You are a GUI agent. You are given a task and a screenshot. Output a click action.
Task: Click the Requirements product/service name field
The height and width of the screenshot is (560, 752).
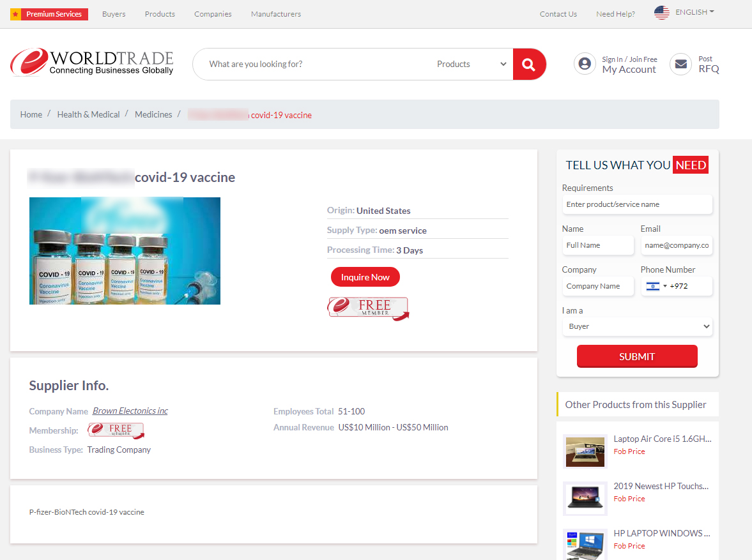[x=637, y=205]
